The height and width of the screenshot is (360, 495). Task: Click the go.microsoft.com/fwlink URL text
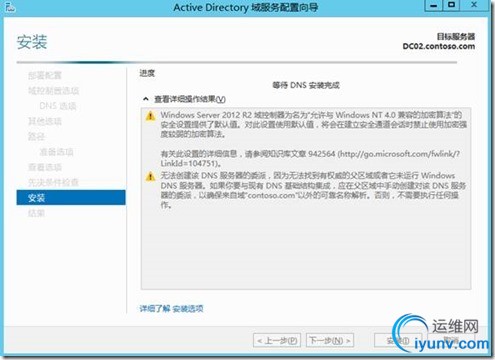(399, 154)
